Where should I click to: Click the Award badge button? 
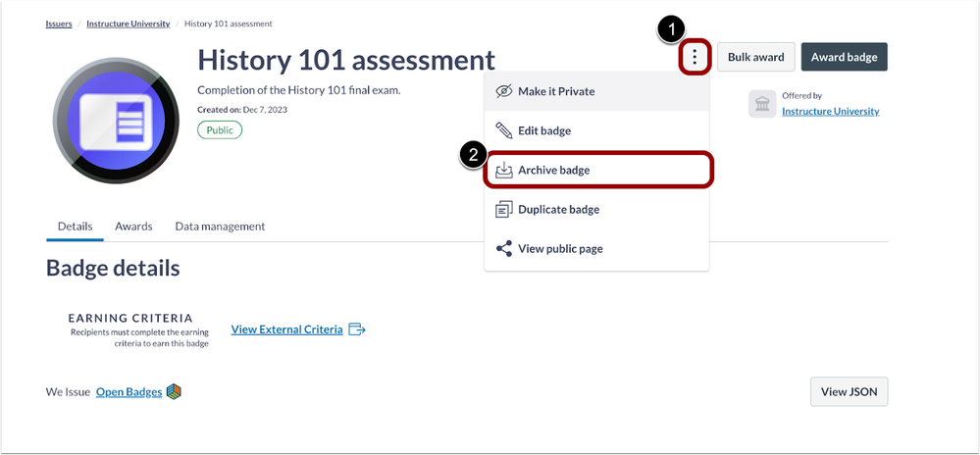[844, 57]
